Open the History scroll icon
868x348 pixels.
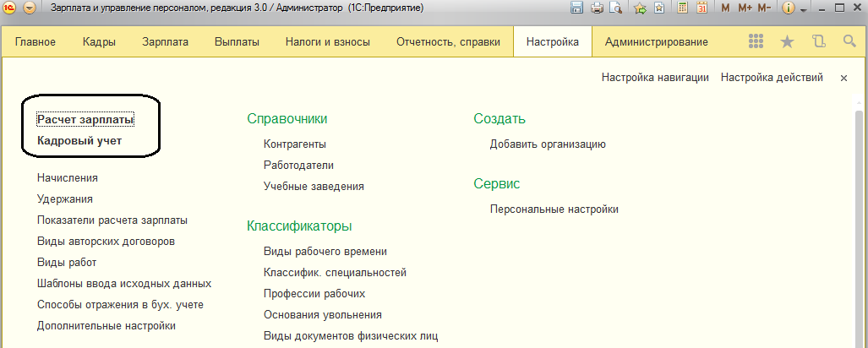[x=818, y=41]
